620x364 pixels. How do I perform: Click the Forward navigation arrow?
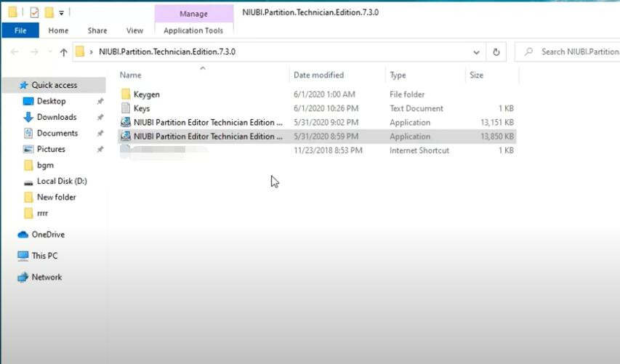click(x=34, y=52)
